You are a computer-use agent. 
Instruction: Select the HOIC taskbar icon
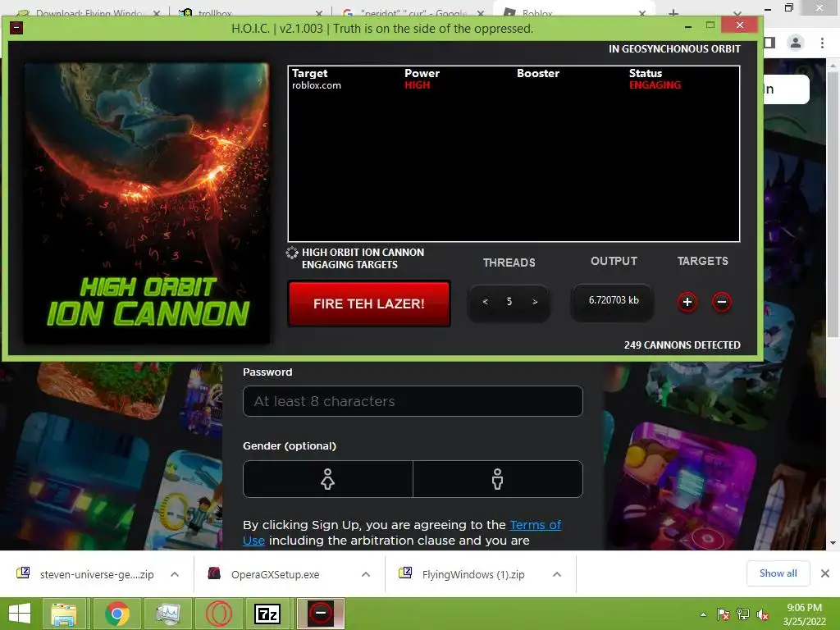(x=321, y=614)
